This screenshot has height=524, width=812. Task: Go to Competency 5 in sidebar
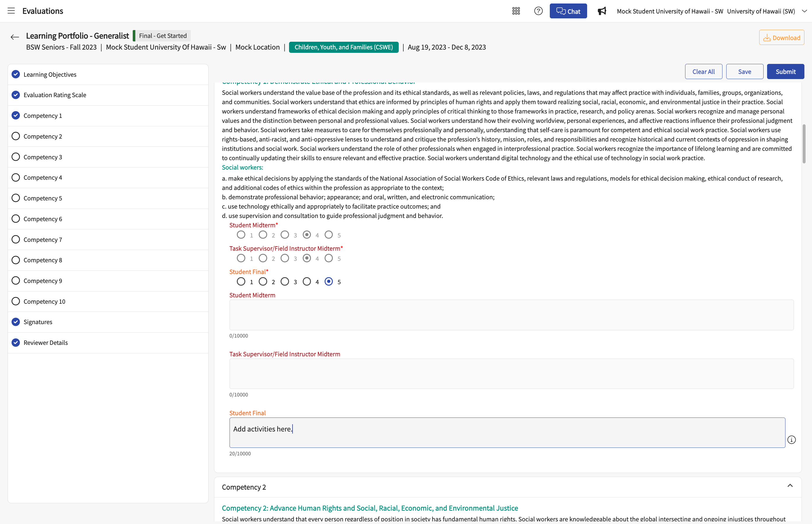(x=108, y=198)
